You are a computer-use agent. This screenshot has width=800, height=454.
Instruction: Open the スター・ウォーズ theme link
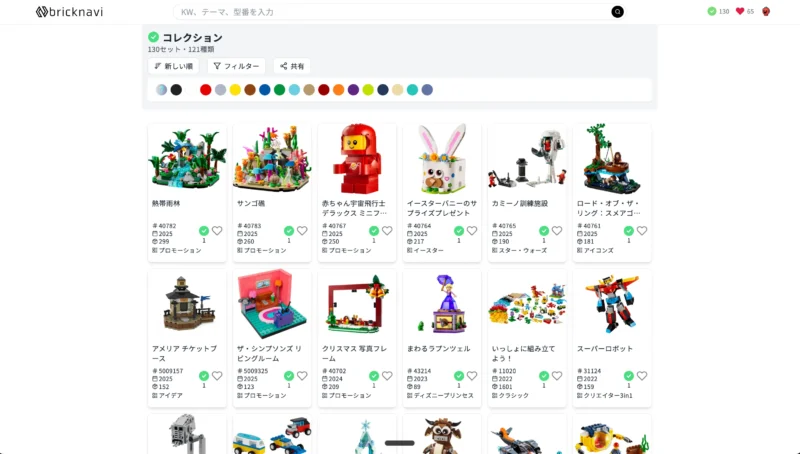point(519,250)
